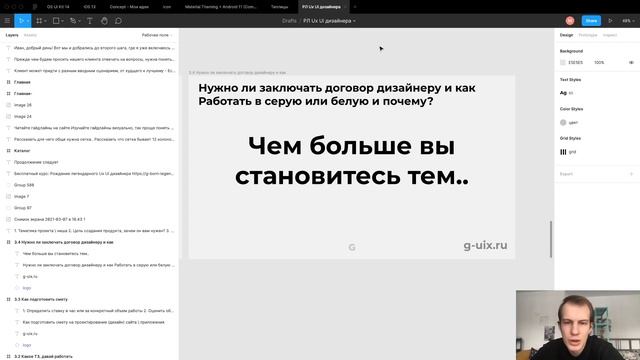Click the цвет color style swatch

563,122
